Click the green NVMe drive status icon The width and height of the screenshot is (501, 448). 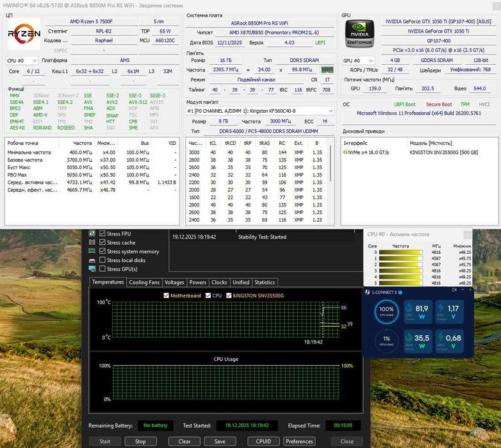(345, 153)
